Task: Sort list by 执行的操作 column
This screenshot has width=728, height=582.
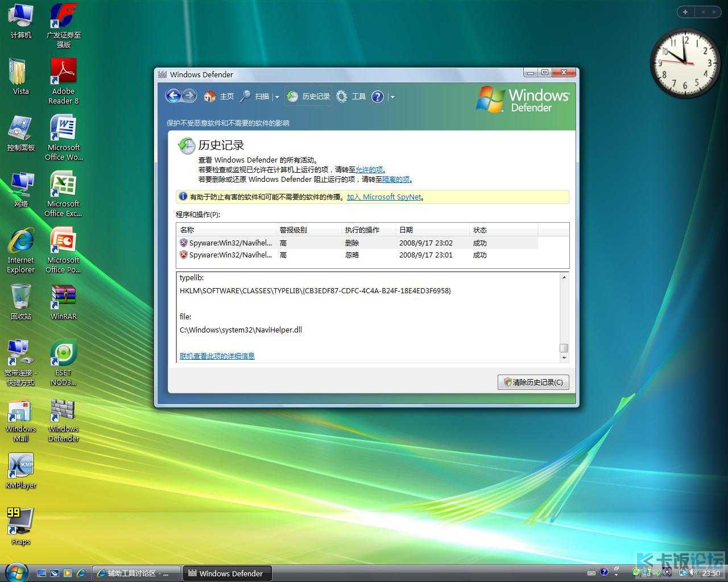Action: coord(368,230)
